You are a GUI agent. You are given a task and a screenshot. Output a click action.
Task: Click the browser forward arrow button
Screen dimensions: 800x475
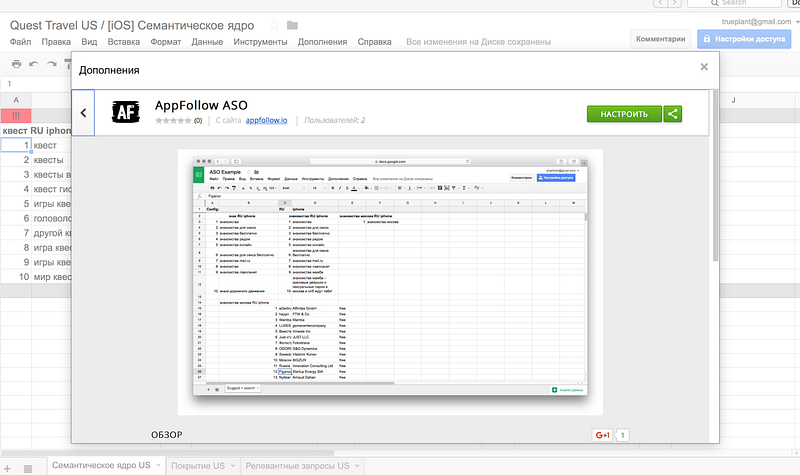click(675, 3)
